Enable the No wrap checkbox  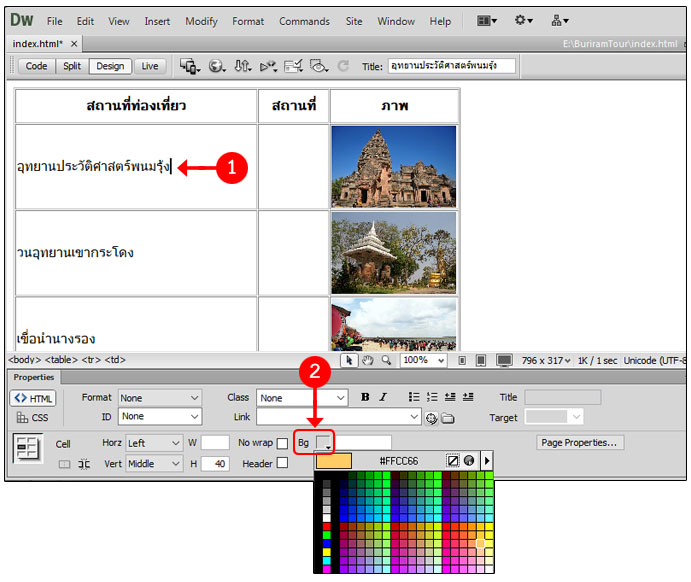point(282,443)
